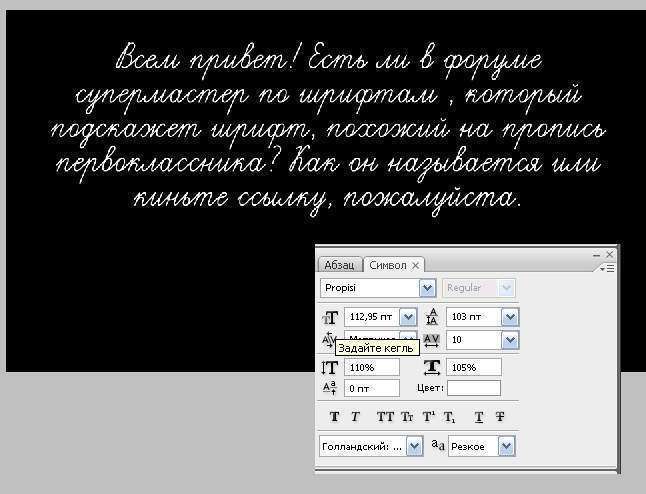Click the font size icon
The width and height of the screenshot is (646, 494).
click(330, 317)
